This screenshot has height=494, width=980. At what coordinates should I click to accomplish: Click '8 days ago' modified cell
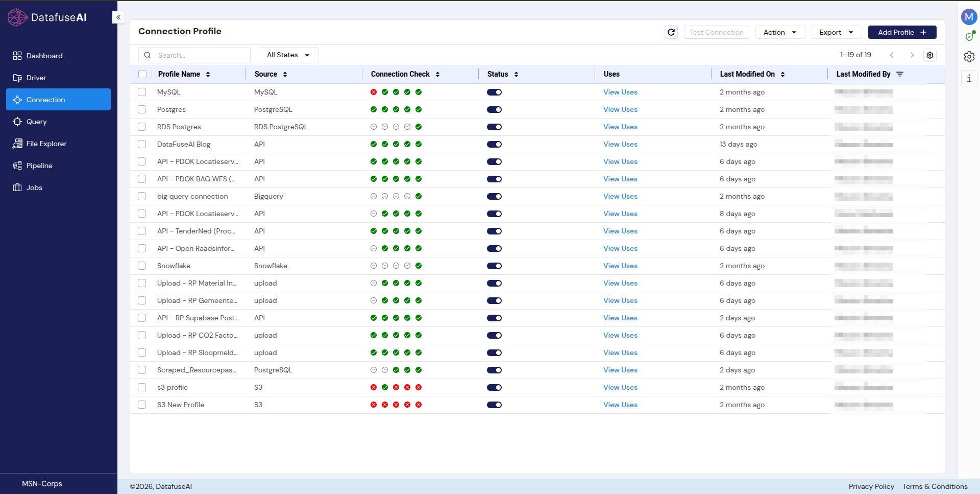click(x=737, y=214)
